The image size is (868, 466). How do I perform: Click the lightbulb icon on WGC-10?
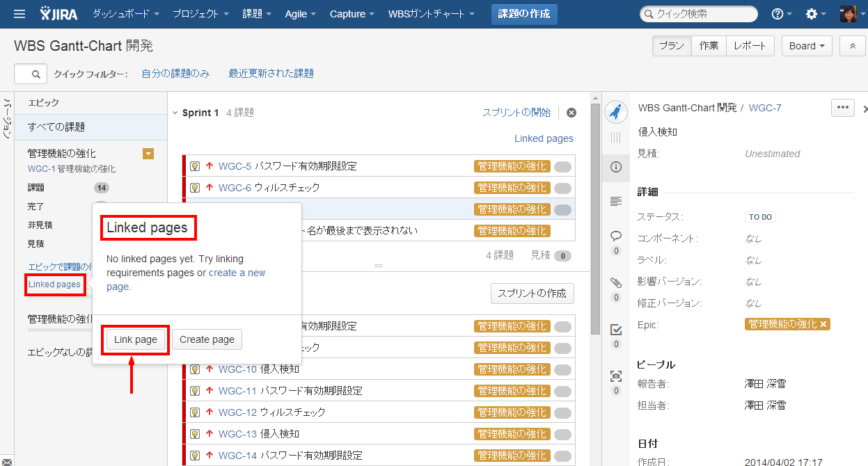(x=195, y=369)
